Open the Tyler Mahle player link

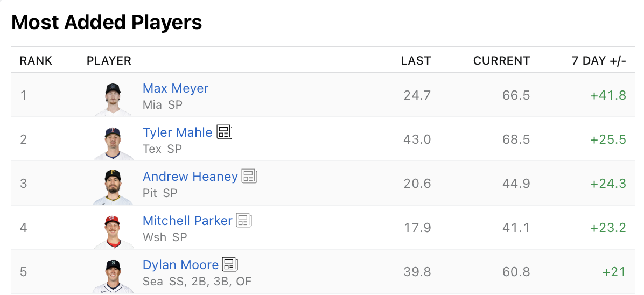pyautogui.click(x=178, y=132)
